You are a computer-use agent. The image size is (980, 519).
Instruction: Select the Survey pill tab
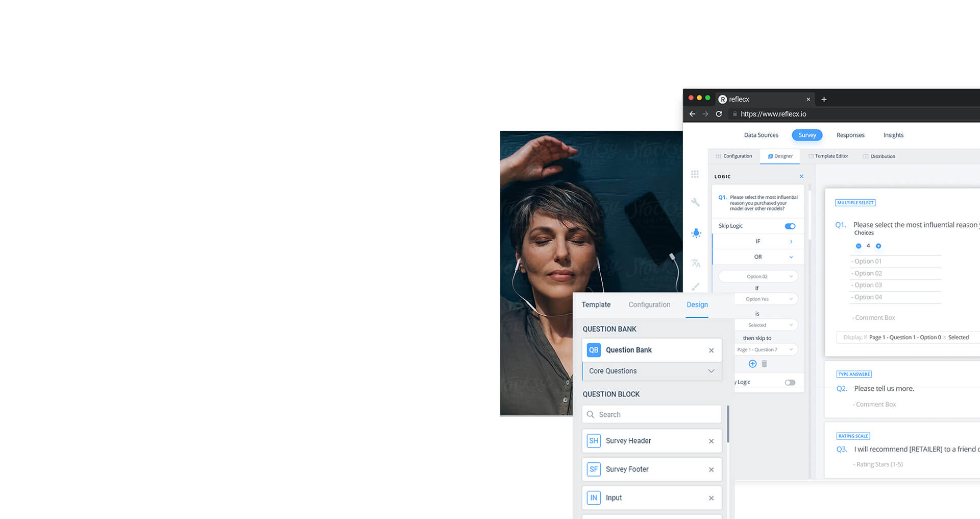tap(807, 135)
